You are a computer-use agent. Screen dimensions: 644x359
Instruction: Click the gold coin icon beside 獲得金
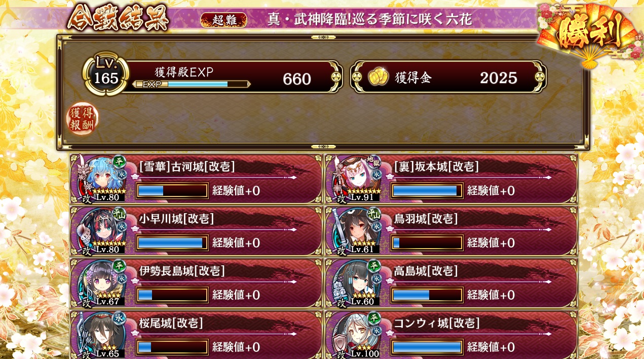point(377,77)
